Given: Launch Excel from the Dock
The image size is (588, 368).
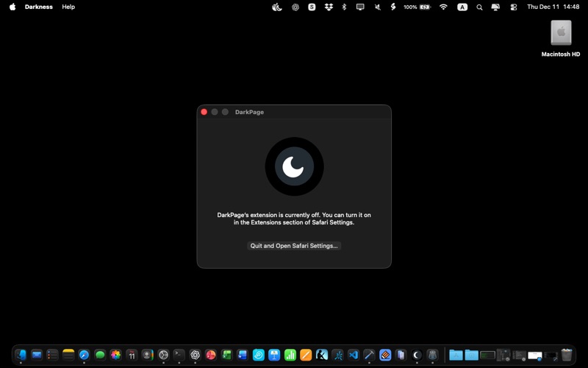Looking at the screenshot, I should point(226,355).
